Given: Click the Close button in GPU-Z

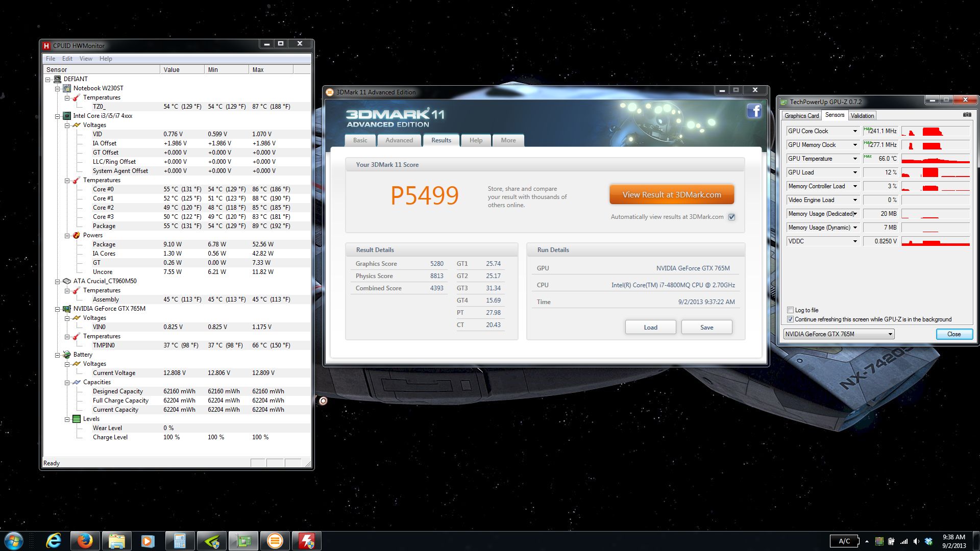Looking at the screenshot, I should click(x=954, y=334).
